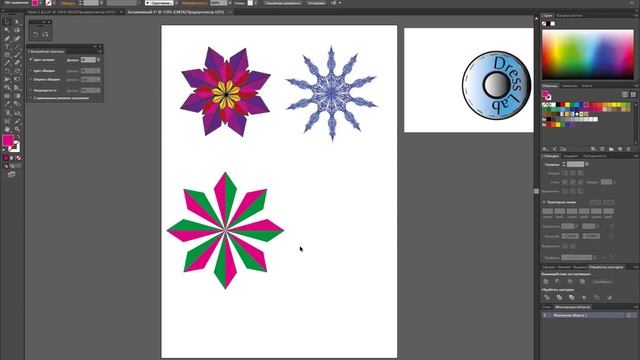Open fill color dropdown in top control bar
The height and width of the screenshot is (360, 640).
(x=40, y=3)
